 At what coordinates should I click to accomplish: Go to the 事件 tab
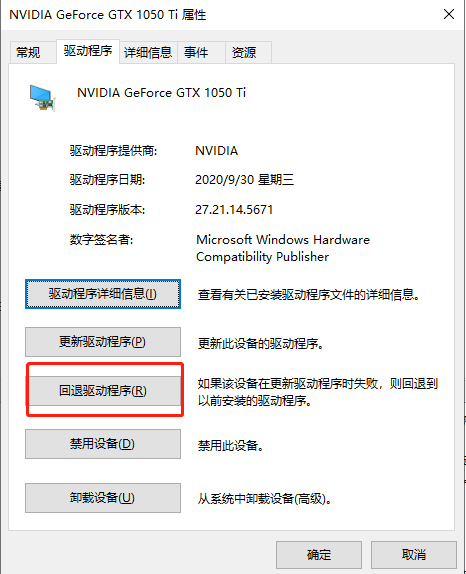click(196, 52)
